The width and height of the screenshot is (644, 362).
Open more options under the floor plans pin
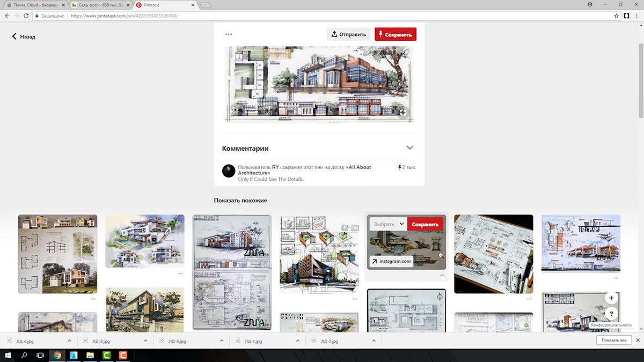(93, 299)
